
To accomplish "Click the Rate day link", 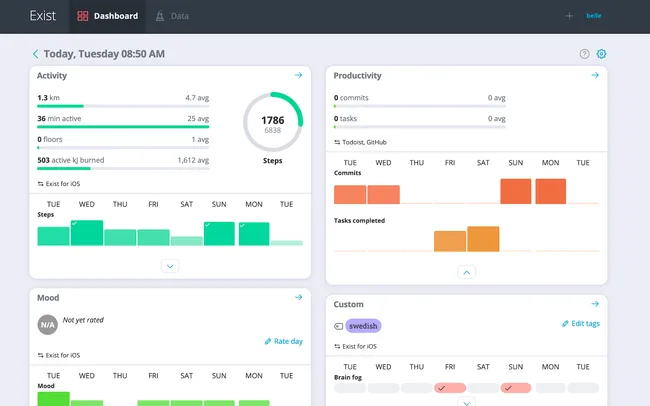I will point(283,341).
